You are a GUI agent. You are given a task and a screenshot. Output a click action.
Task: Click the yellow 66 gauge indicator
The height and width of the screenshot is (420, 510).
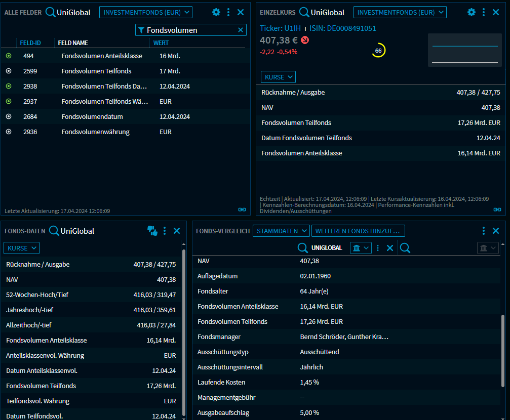(378, 51)
